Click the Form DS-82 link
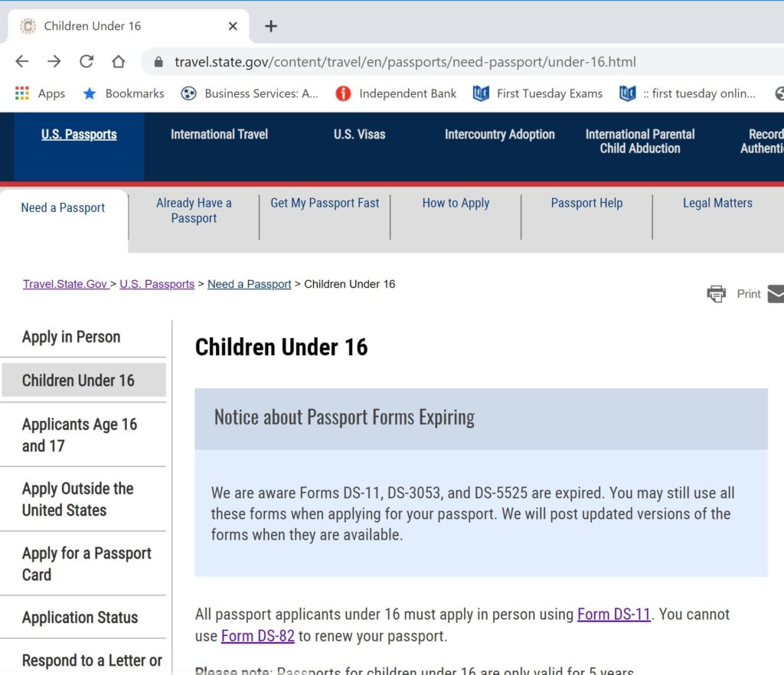The width and height of the screenshot is (784, 675). [258, 636]
